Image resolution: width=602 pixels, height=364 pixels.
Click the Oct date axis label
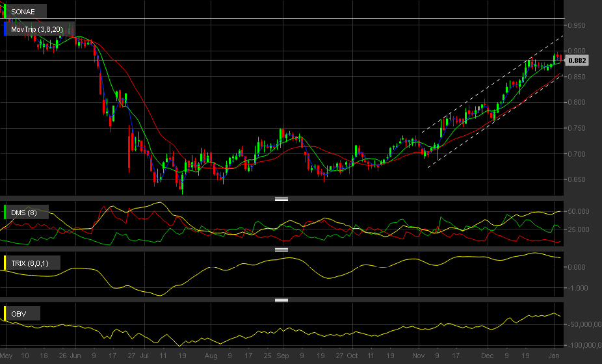(x=352, y=356)
